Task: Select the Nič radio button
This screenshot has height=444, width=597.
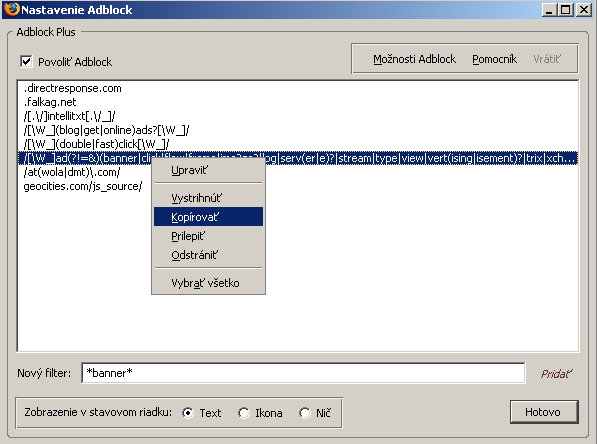Action: coord(305,413)
